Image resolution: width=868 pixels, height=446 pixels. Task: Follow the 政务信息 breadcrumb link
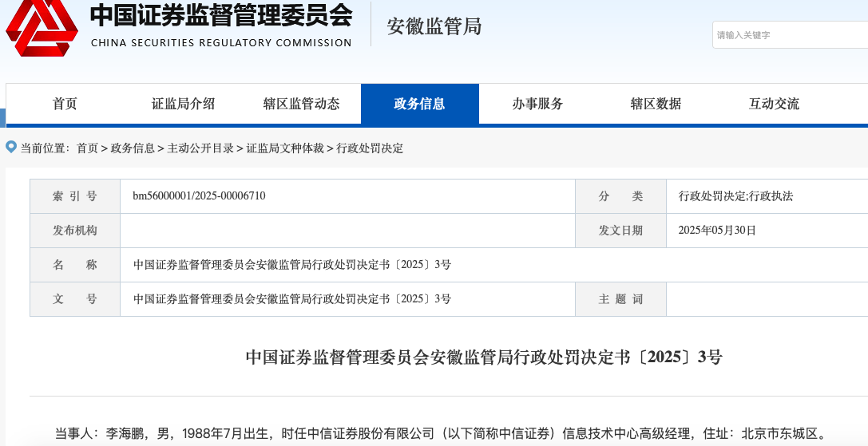[x=133, y=148]
